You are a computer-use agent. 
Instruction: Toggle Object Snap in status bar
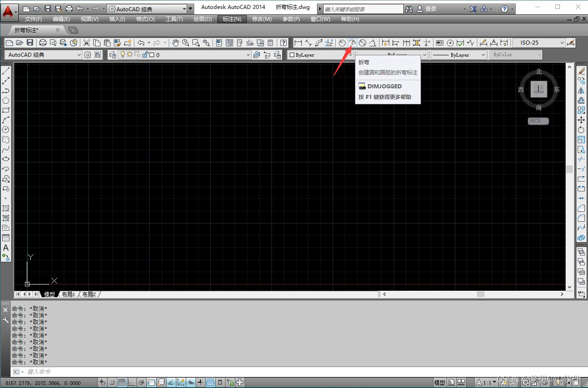point(151,382)
